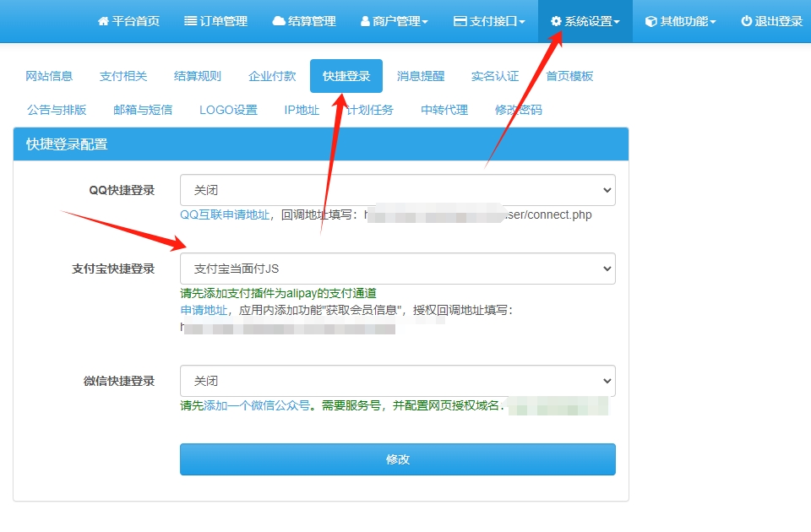Submit changes with the 修改 button
The image size is (811, 532).
click(x=396, y=459)
